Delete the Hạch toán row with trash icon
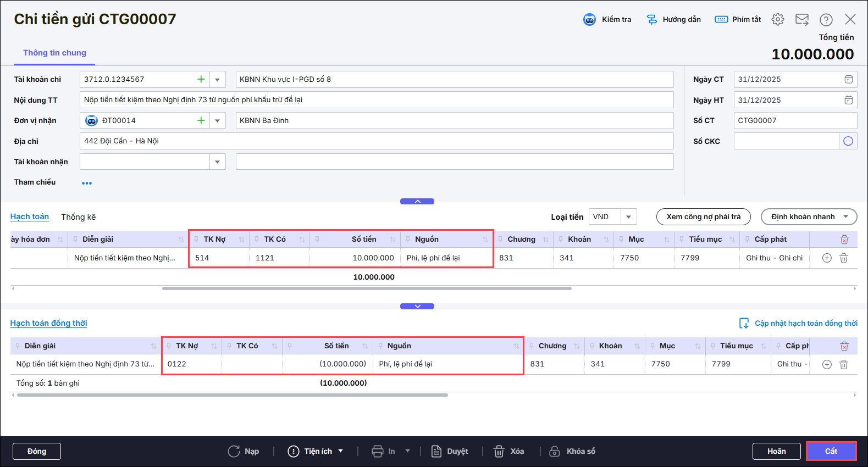 pyautogui.click(x=844, y=258)
